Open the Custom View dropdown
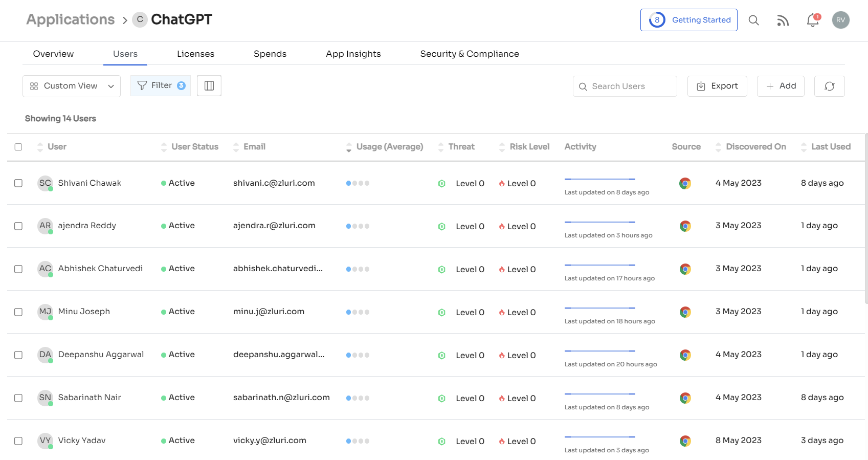 click(x=72, y=86)
